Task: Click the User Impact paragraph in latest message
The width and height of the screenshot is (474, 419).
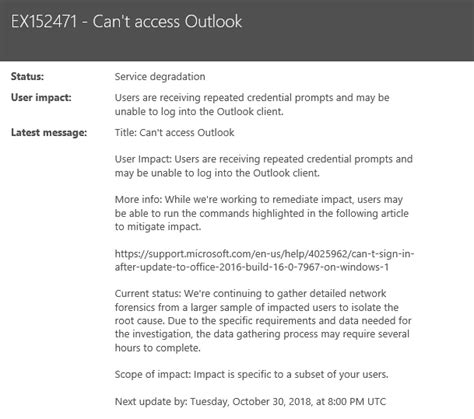Action: point(264,166)
